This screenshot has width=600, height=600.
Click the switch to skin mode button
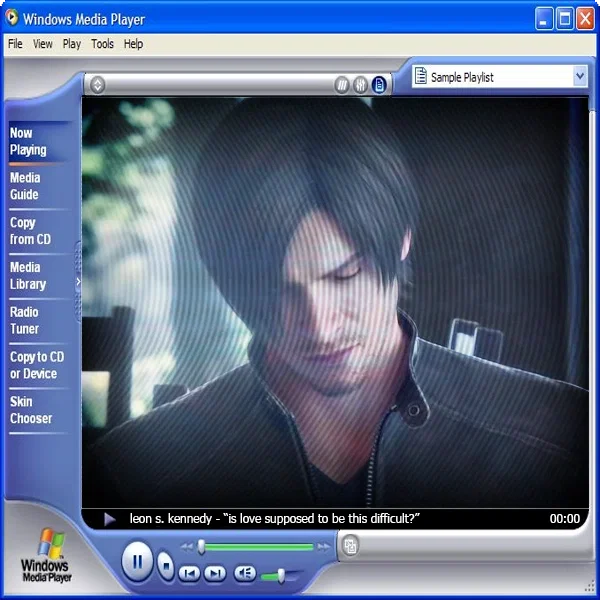pyautogui.click(x=350, y=545)
